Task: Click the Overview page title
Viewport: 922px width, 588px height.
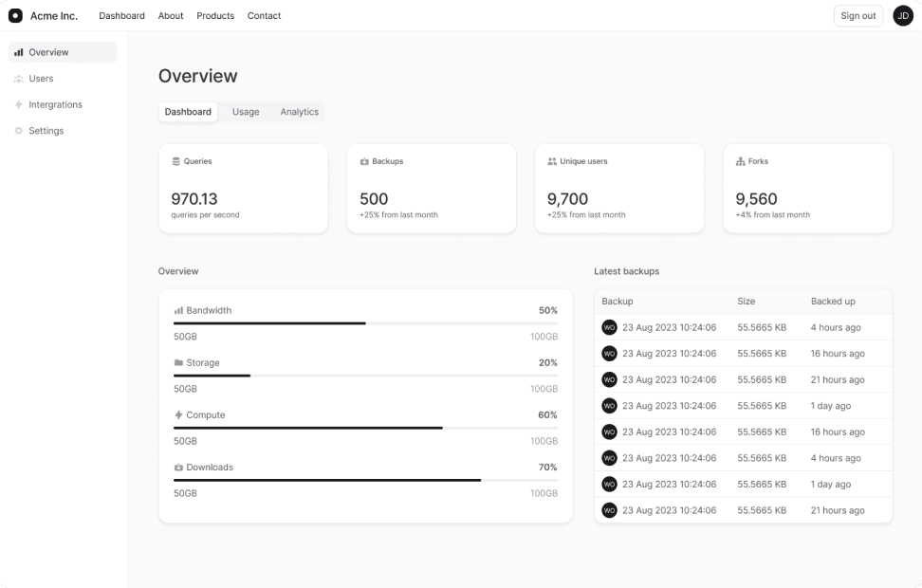Action: pos(197,76)
